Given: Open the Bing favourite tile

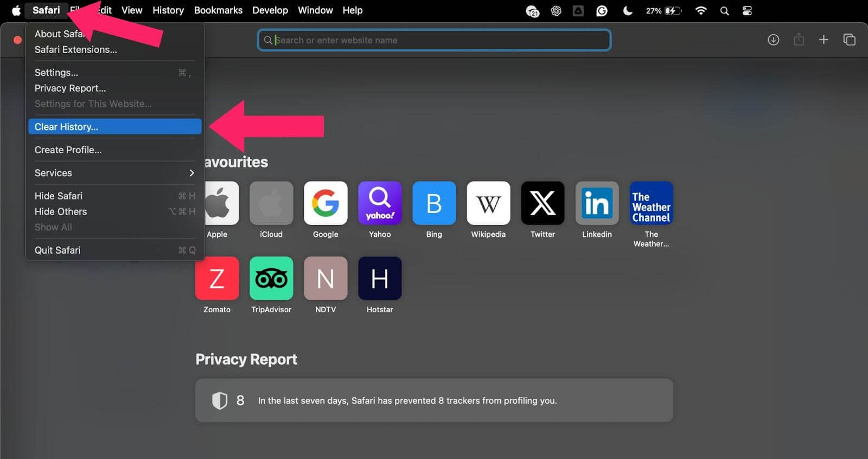Looking at the screenshot, I should 434,203.
